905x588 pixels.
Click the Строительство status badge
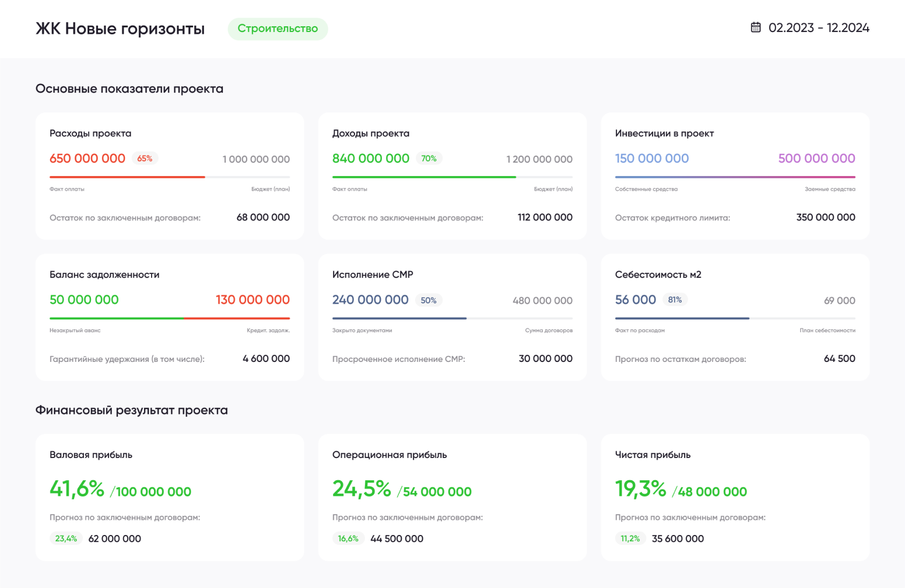(x=278, y=29)
